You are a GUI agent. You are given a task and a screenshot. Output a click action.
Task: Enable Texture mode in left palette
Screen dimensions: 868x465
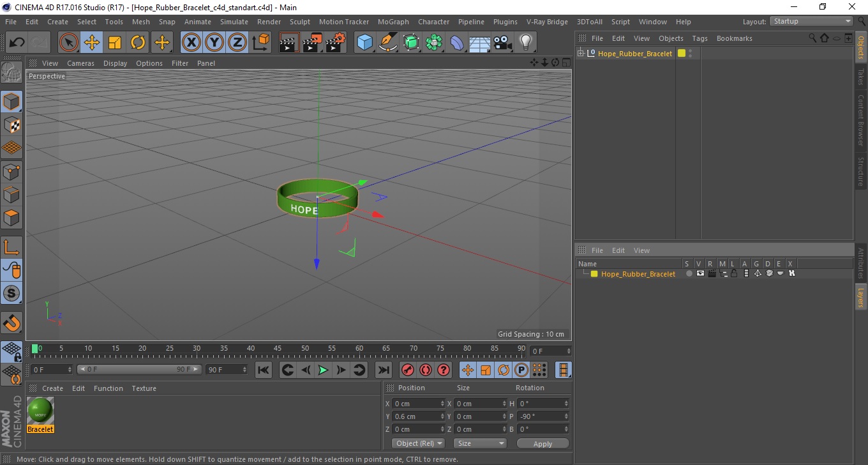click(11, 125)
